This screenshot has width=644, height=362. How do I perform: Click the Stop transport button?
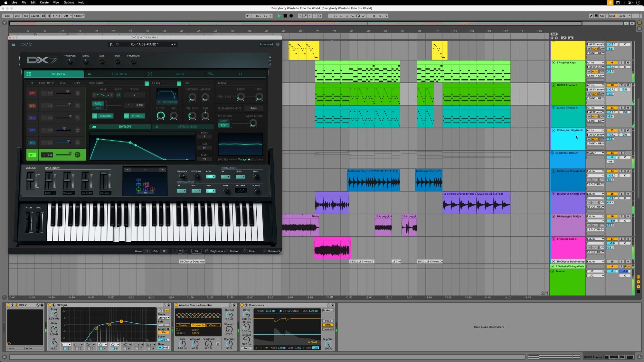(x=285, y=16)
